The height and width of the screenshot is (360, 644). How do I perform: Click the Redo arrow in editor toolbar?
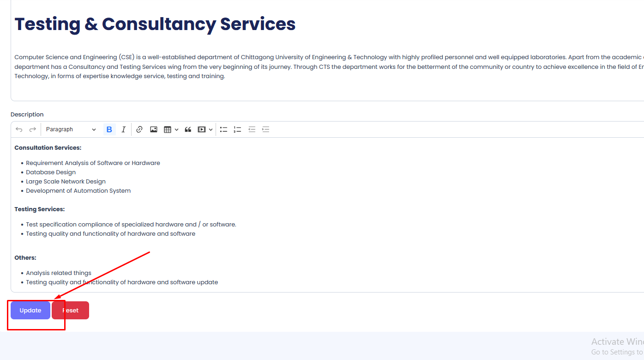(x=33, y=129)
